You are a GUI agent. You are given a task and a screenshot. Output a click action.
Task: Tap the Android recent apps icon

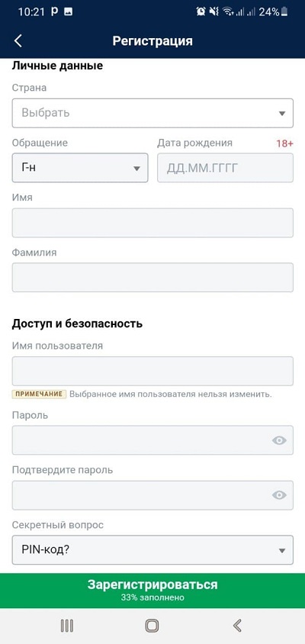(x=67, y=626)
